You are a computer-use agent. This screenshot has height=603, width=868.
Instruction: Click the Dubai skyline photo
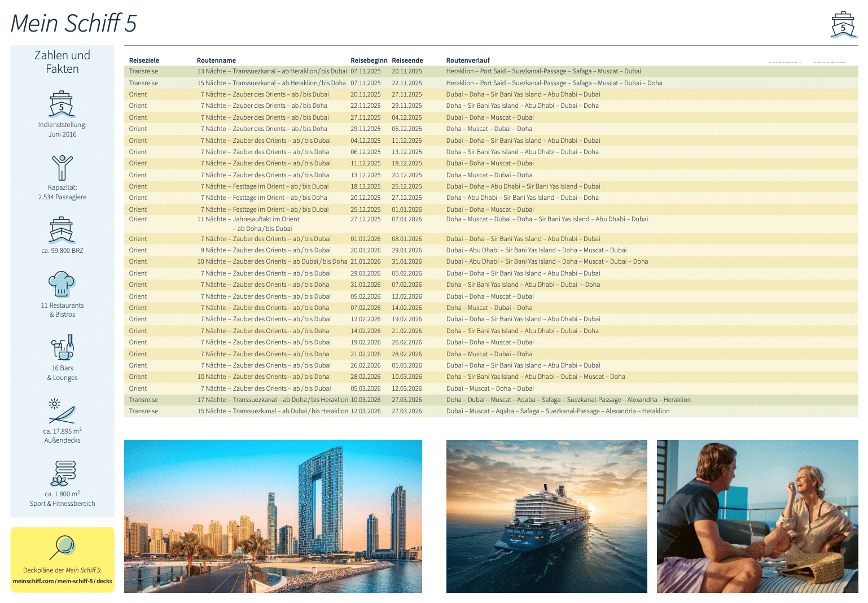click(273, 516)
